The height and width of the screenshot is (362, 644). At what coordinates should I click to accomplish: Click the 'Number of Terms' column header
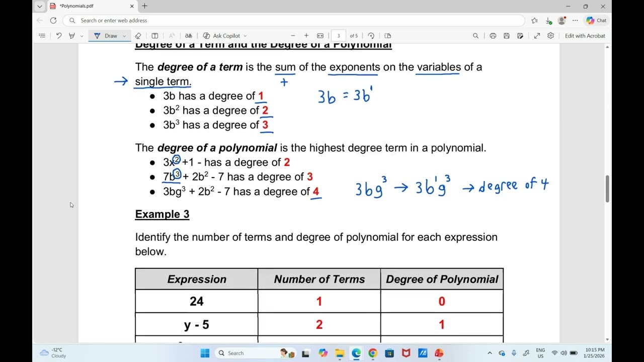319,279
